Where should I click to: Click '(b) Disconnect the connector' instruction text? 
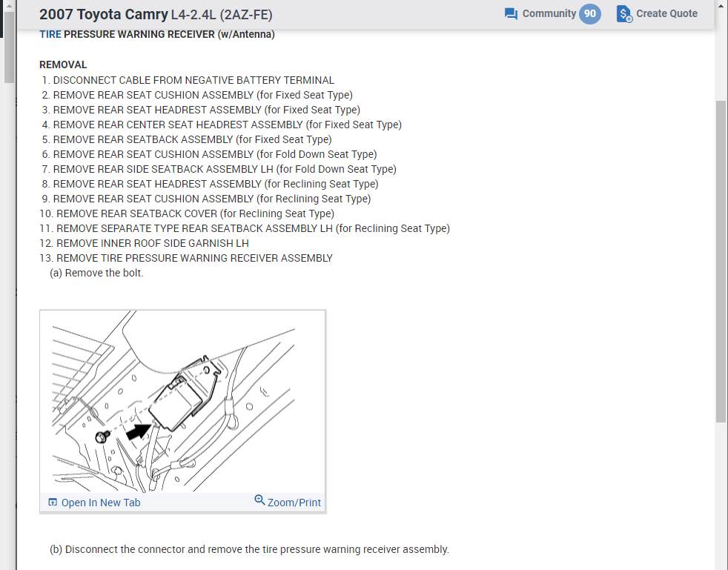click(x=249, y=549)
